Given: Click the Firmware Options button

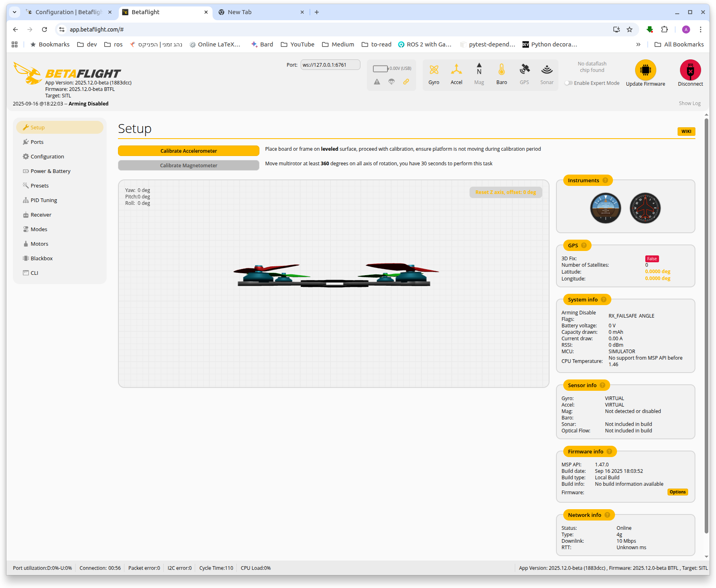Looking at the screenshot, I should [x=677, y=492].
